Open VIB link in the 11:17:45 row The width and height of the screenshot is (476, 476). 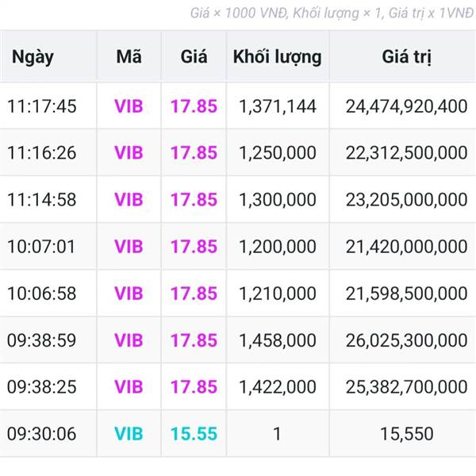click(129, 106)
